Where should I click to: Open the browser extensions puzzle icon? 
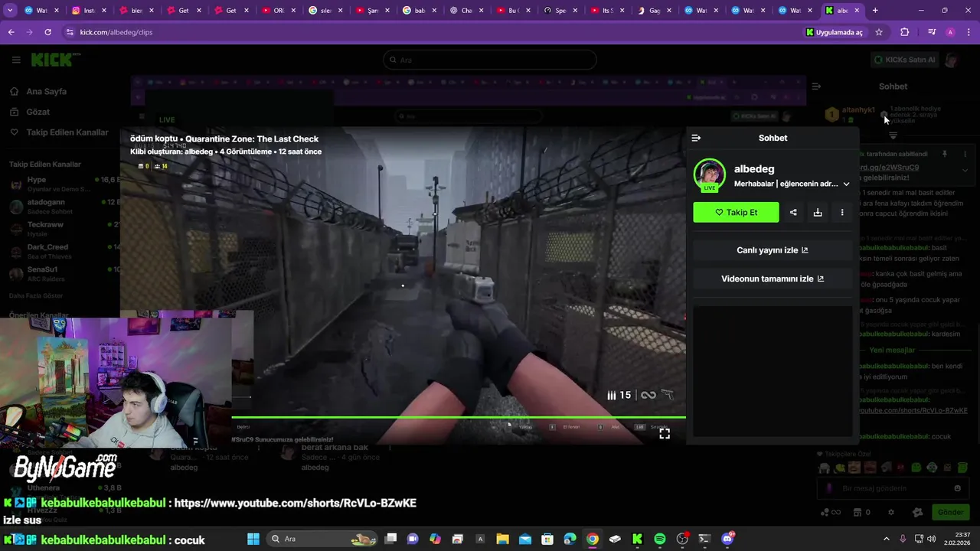[x=905, y=32]
